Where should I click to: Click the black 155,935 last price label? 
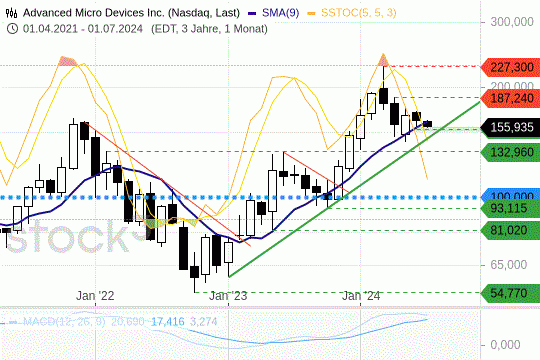coord(511,127)
